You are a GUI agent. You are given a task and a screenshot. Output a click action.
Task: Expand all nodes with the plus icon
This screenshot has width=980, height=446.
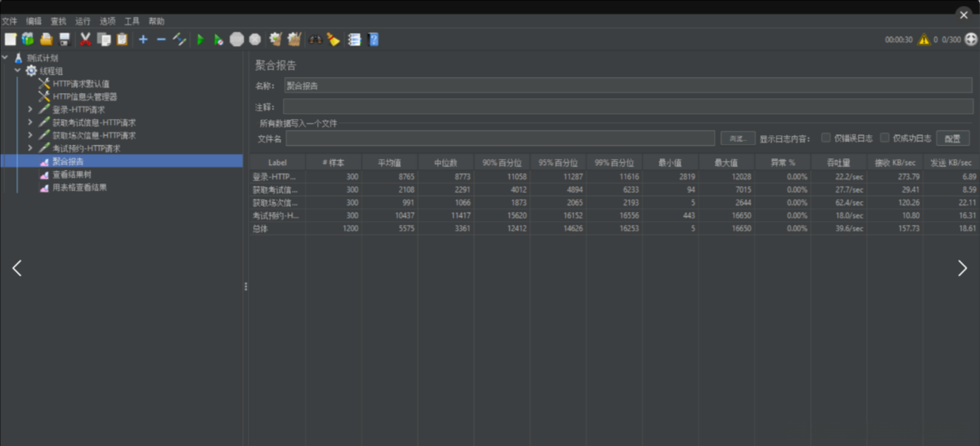[143, 39]
